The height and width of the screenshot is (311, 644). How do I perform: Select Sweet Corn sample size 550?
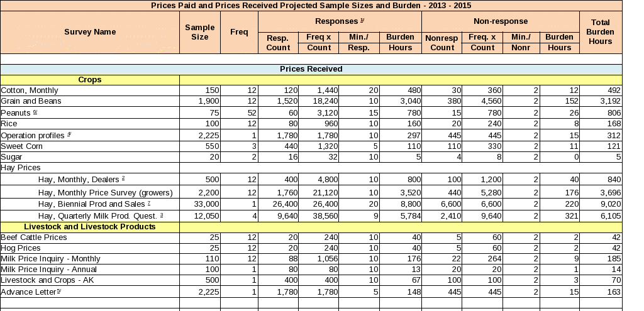[213, 146]
